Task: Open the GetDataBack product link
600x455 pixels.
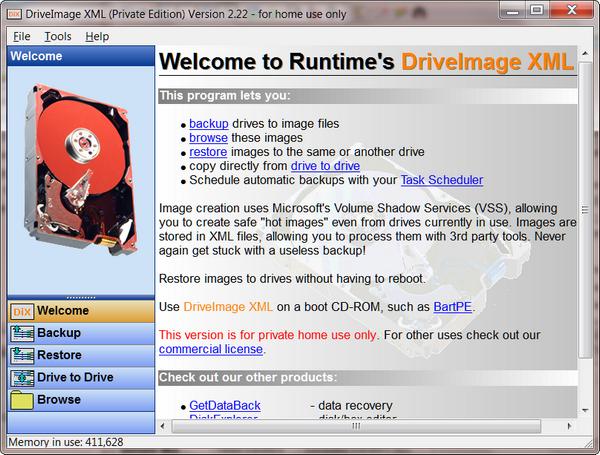Action: 225,405
